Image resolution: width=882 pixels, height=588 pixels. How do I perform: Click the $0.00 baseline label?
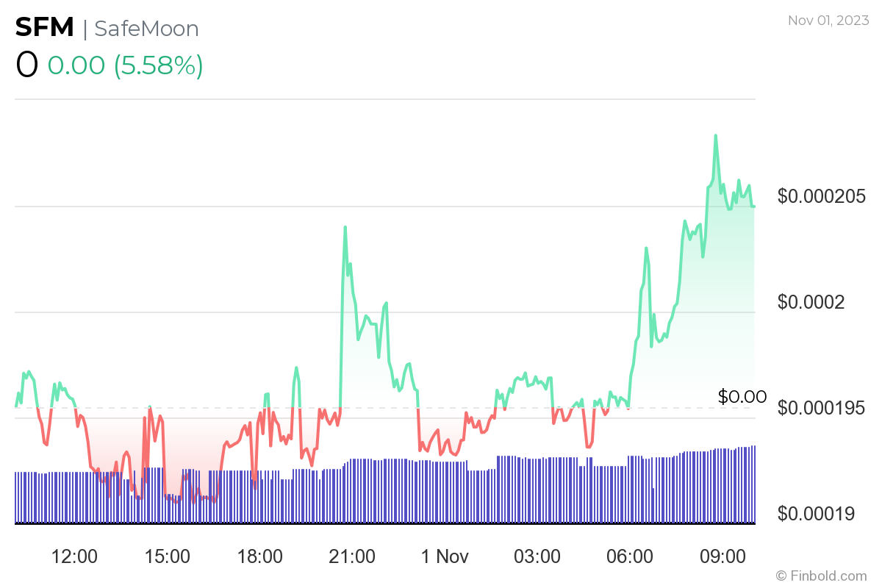(742, 397)
